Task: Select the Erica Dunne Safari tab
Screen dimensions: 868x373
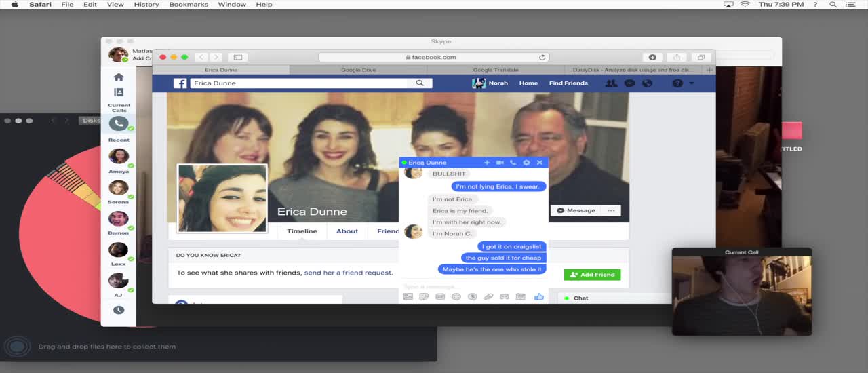Action: click(221, 70)
